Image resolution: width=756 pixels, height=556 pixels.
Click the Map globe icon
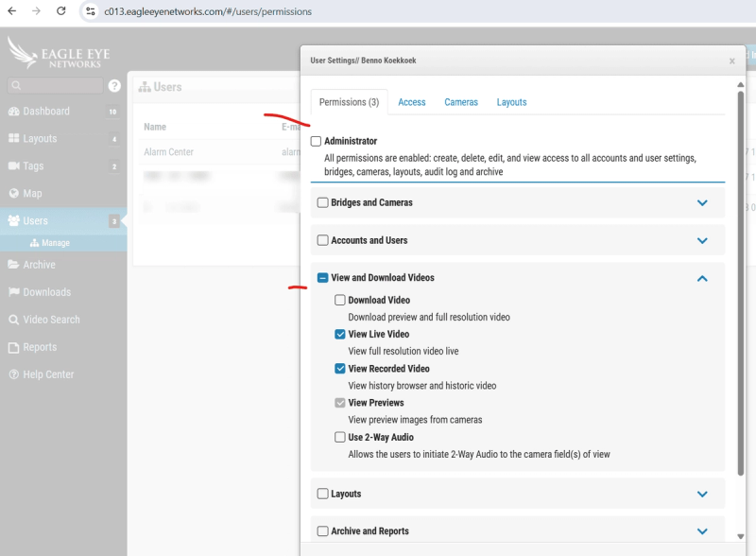[14, 193]
